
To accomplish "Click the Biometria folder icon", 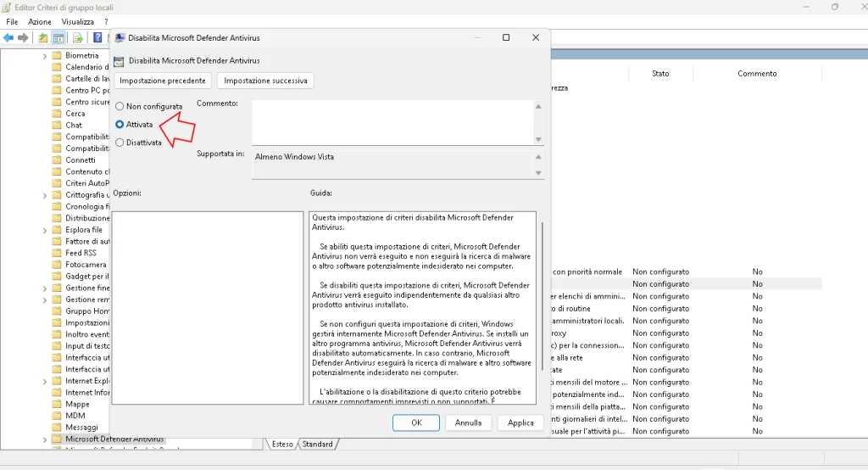I will (57, 55).
